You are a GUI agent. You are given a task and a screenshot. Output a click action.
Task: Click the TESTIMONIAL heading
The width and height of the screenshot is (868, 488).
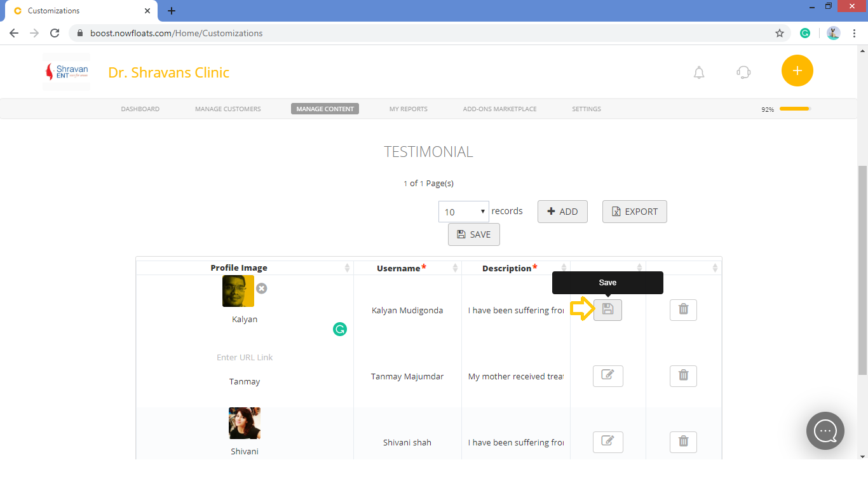pyautogui.click(x=428, y=152)
